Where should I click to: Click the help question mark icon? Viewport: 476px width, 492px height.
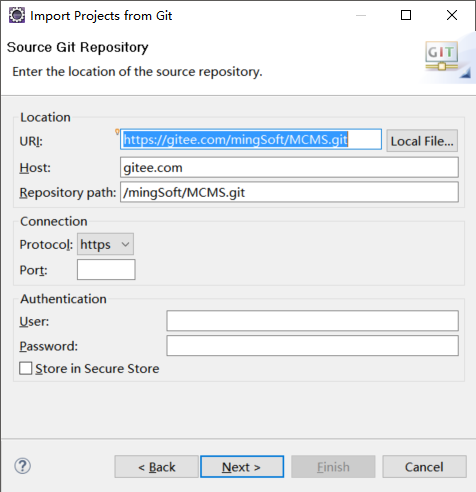[x=23, y=466]
